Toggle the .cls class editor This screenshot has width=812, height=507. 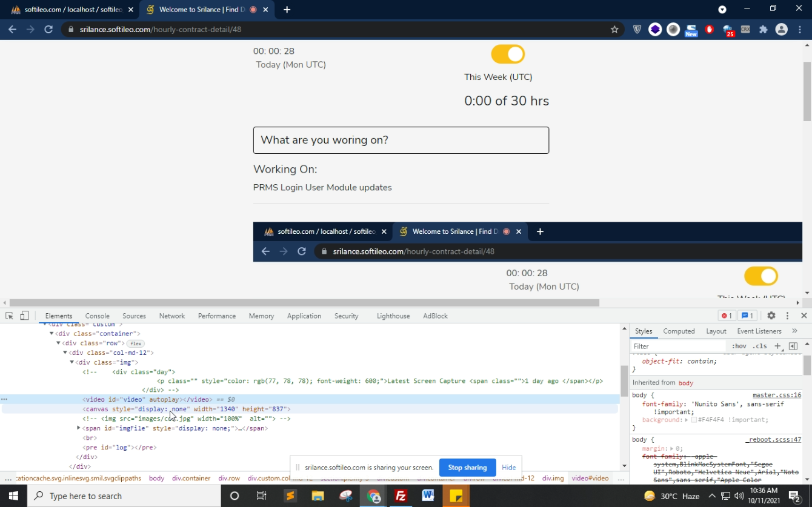point(759,346)
